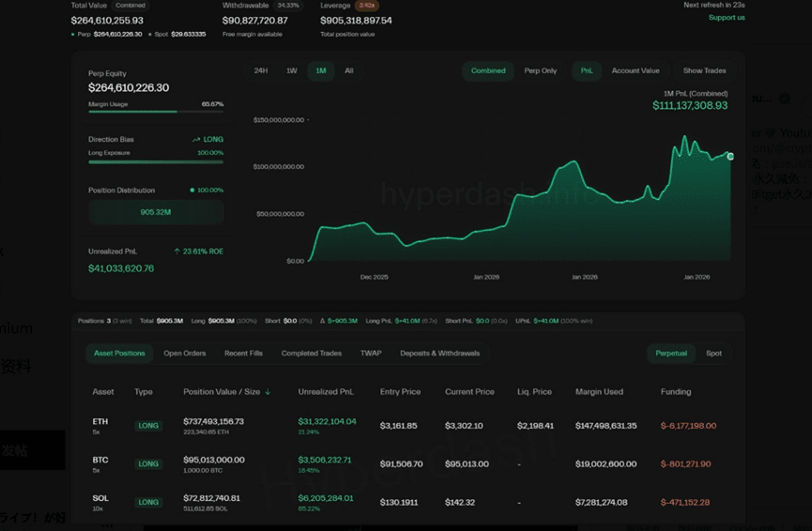Switch to the Deposits & Withdrawals tab
Image resolution: width=812 pixels, height=531 pixels.
click(x=439, y=354)
